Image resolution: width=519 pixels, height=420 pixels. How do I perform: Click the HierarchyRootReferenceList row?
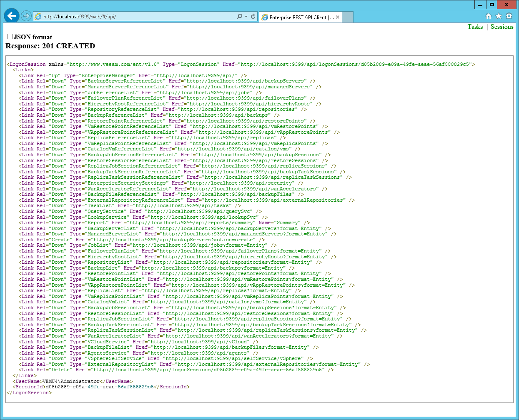(x=170, y=104)
